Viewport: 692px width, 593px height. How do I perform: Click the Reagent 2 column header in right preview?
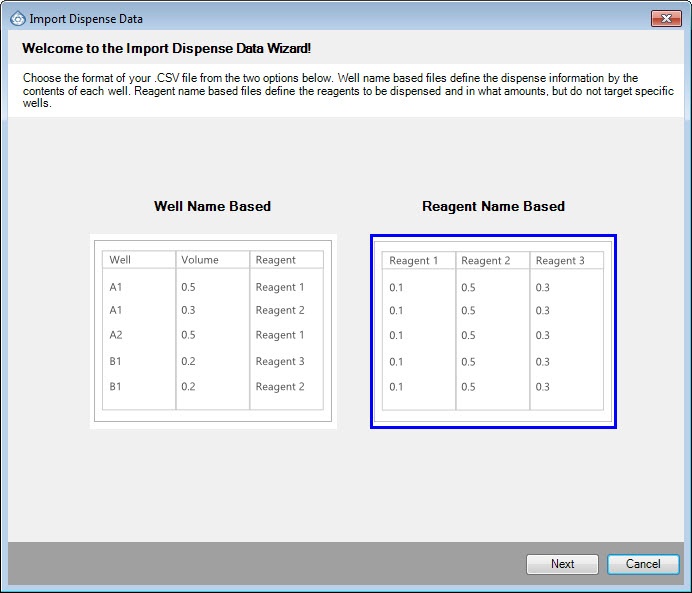click(x=486, y=261)
